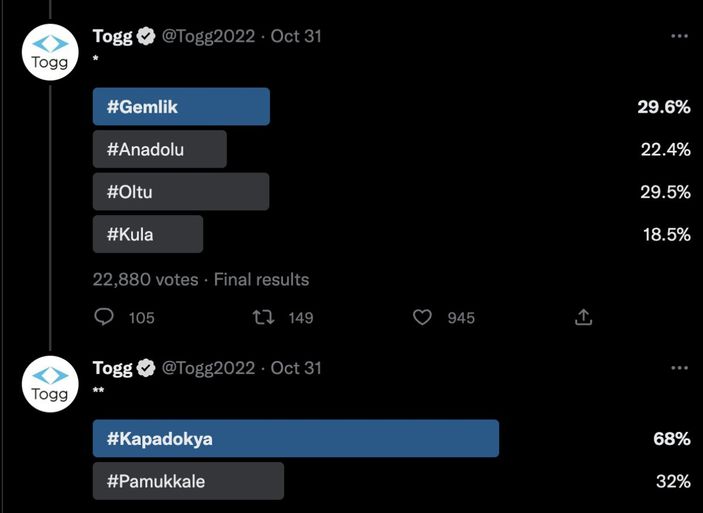The image size is (703, 513).
Task: Open Oct 31 timestamp of first tweet
Action: pyautogui.click(x=296, y=36)
